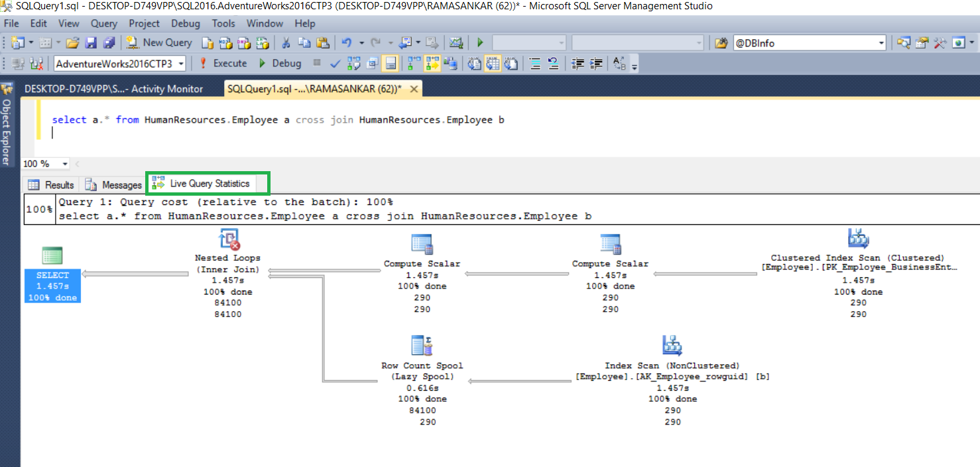Image resolution: width=980 pixels, height=467 pixels.
Task: Switch to Activity Monitor document tab
Action: pyautogui.click(x=113, y=89)
